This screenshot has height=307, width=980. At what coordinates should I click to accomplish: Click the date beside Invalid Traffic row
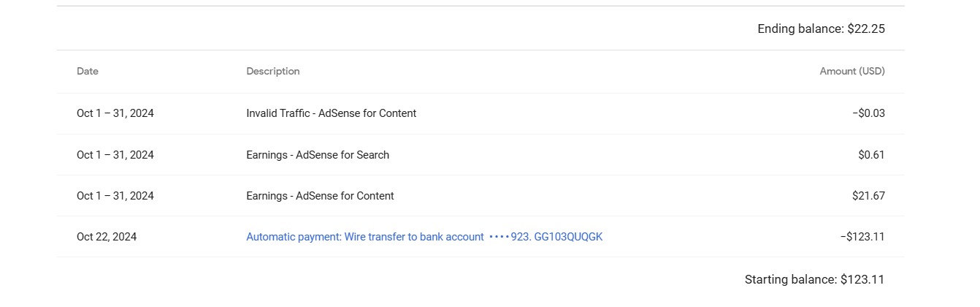click(115, 113)
